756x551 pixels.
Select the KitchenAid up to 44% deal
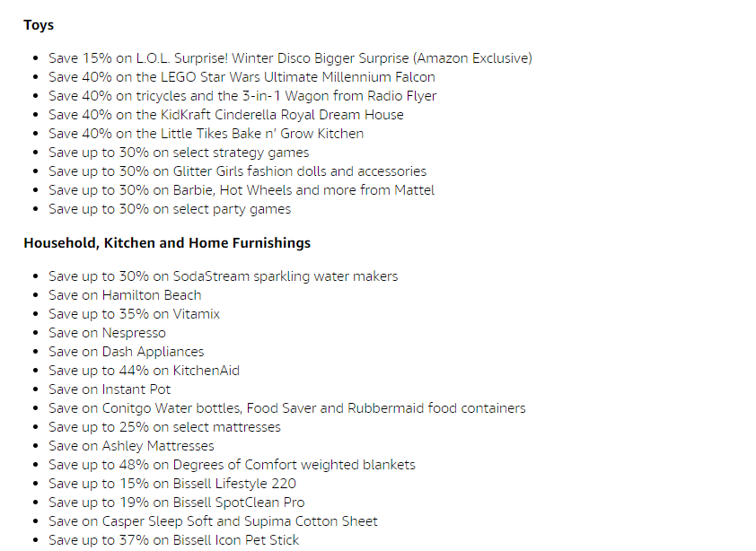[x=145, y=371]
